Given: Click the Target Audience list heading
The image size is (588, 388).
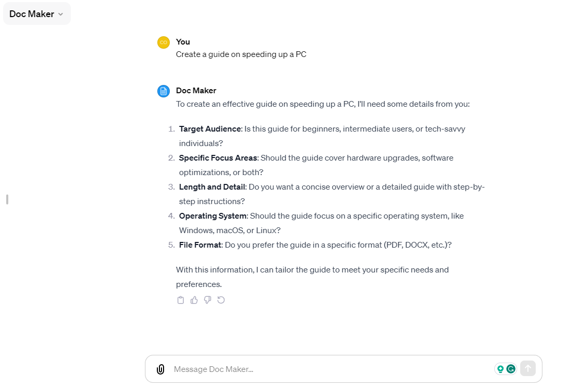Looking at the screenshot, I should point(210,129).
